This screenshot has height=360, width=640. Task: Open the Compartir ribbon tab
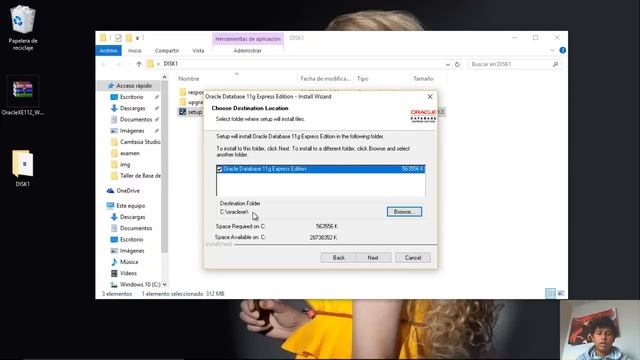[167, 51]
